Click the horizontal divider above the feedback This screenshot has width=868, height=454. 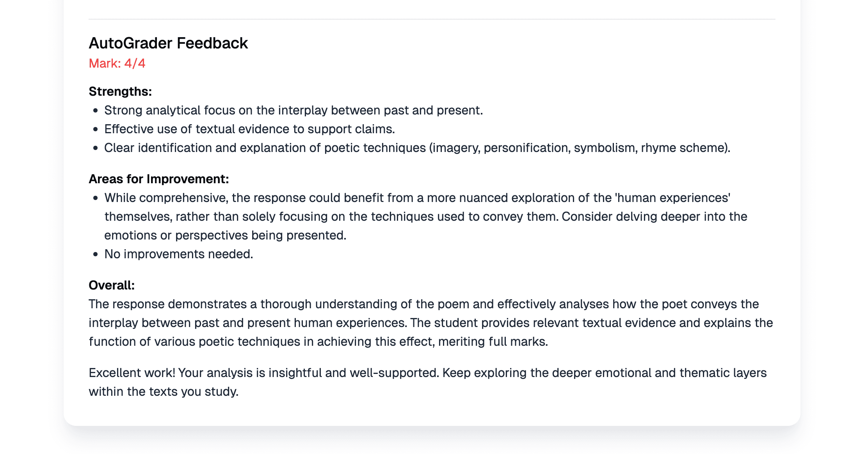432,19
